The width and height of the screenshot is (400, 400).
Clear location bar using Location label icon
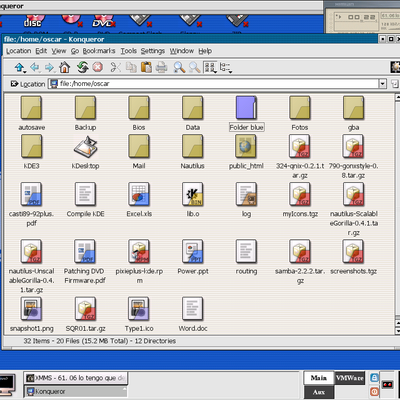(14, 84)
